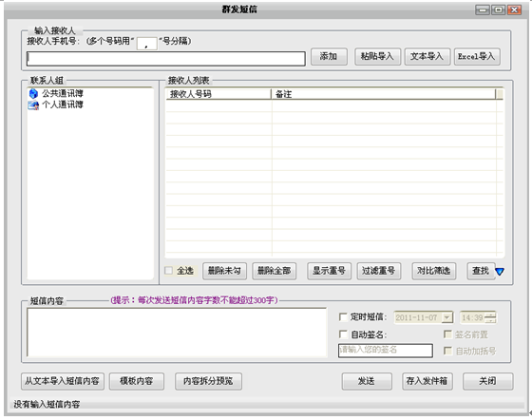The width and height of the screenshot is (532, 420).
Task: Click the 显示重号 show duplicates button
Action: click(329, 271)
